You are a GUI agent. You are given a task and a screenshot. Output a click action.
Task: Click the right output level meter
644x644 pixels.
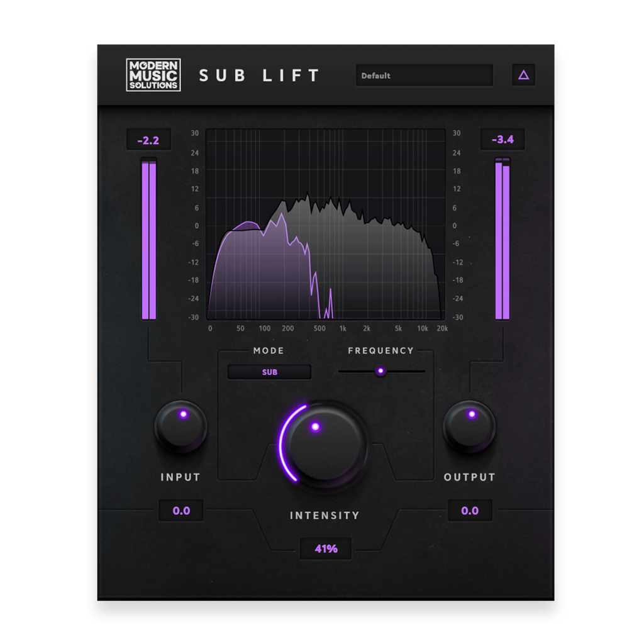click(502, 239)
